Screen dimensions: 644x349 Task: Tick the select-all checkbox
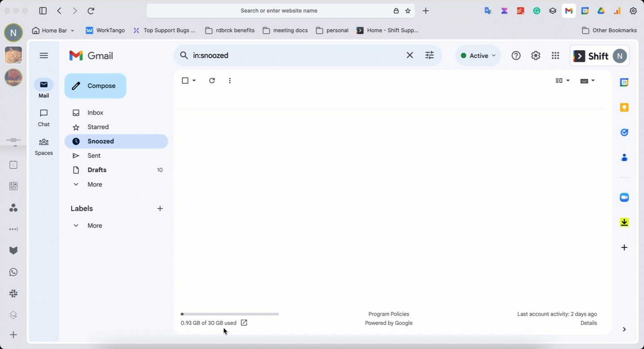point(185,81)
